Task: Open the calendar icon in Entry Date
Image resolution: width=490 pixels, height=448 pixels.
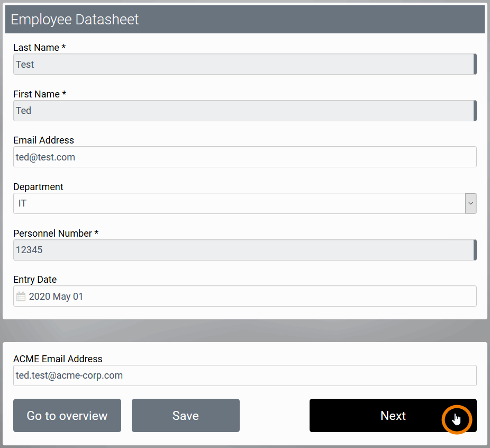Action: coord(21,297)
